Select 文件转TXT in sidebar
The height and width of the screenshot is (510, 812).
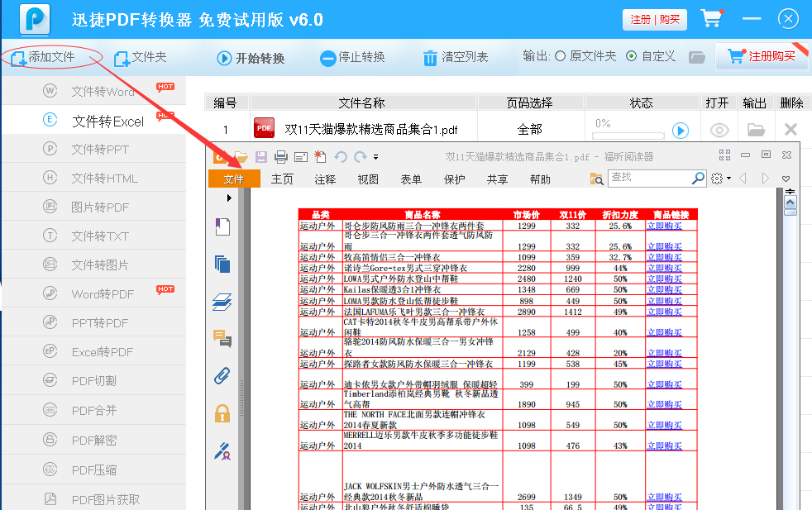[94, 236]
